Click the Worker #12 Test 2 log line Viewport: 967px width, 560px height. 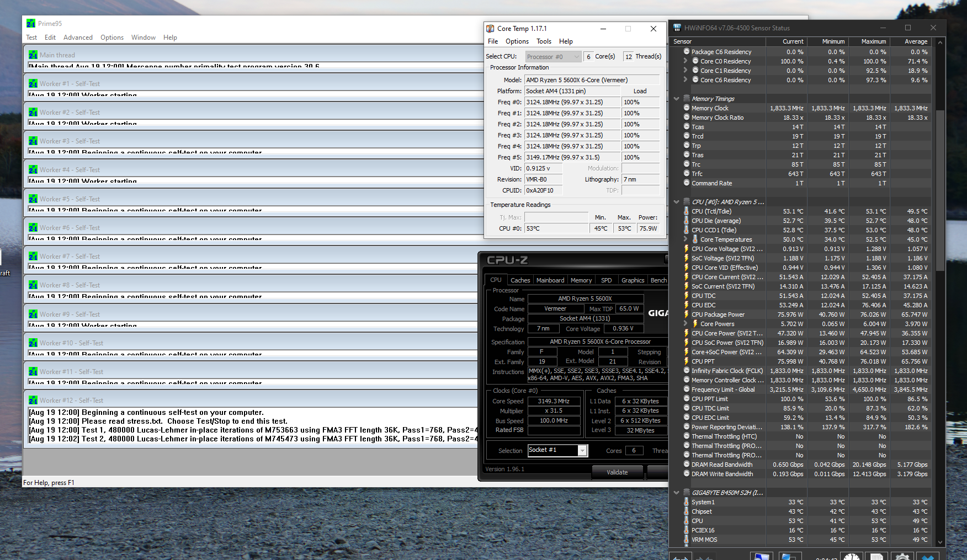[253, 439]
